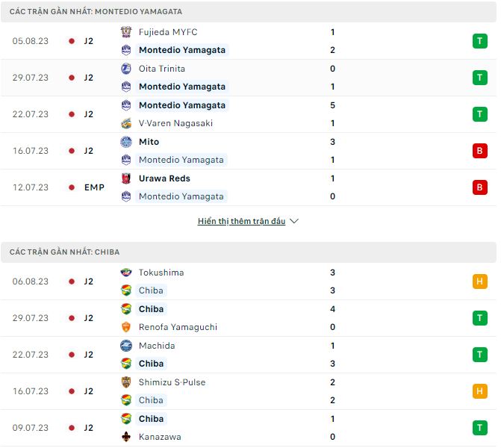Click the chevron next to 'Hiển thị thêm trận đấu'
This screenshot has width=501, height=448.
point(294,222)
